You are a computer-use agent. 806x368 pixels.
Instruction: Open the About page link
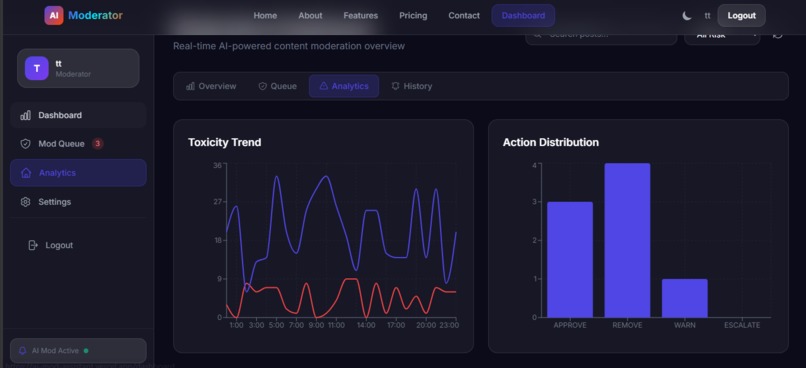310,15
